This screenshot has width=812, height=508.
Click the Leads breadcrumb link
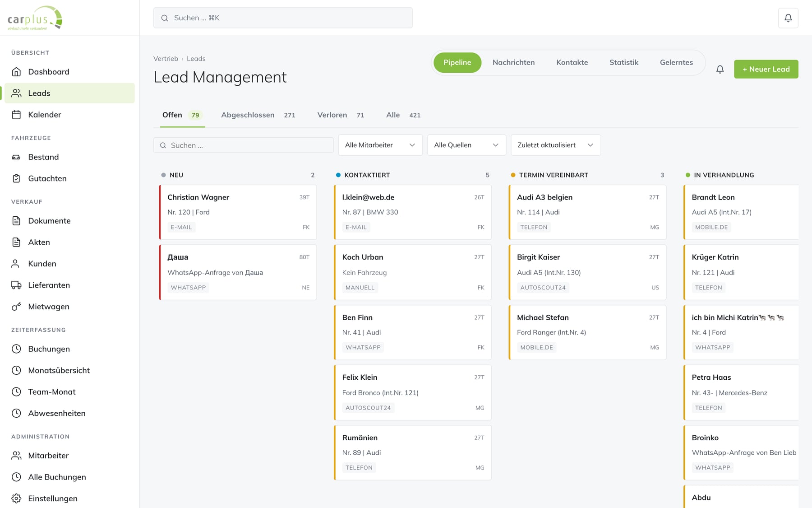(196, 59)
